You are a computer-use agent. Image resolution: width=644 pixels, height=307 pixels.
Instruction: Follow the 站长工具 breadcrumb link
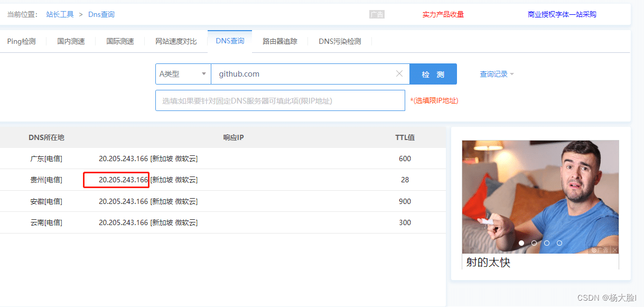click(60, 14)
